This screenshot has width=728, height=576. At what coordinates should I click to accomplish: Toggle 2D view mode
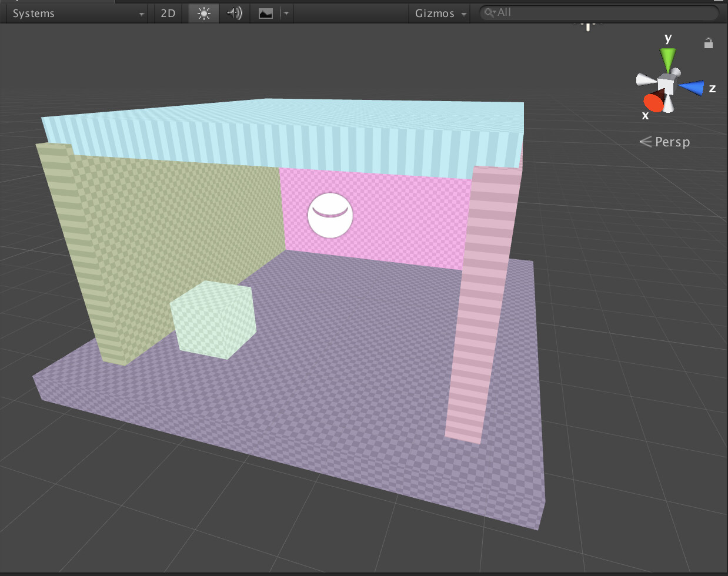(x=168, y=13)
